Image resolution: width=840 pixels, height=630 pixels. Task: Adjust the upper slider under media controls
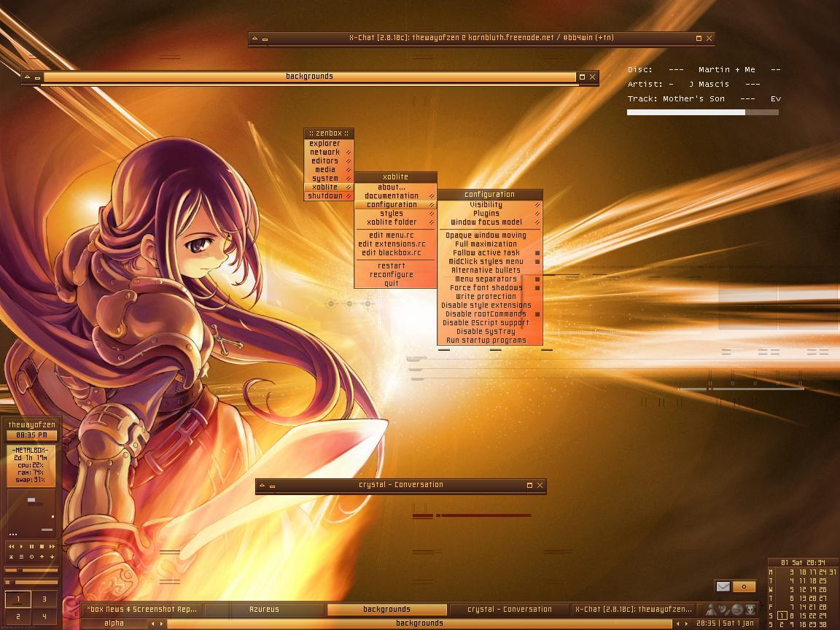(x=31, y=570)
